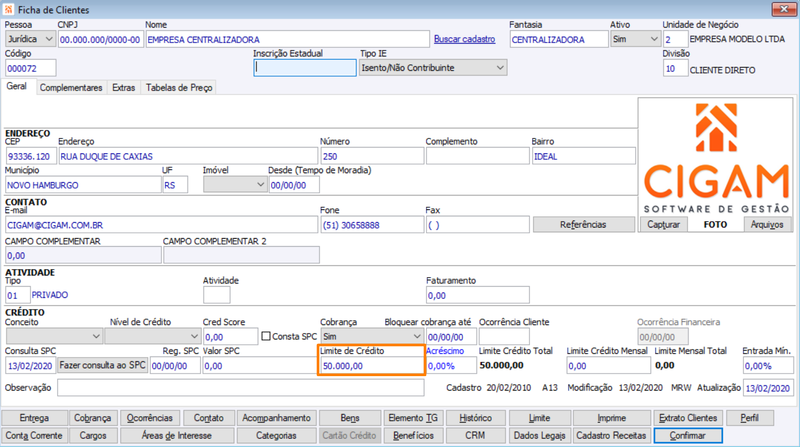This screenshot has width=800, height=447.
Task: Open the Cobrança Sim dropdown
Action: [372, 336]
